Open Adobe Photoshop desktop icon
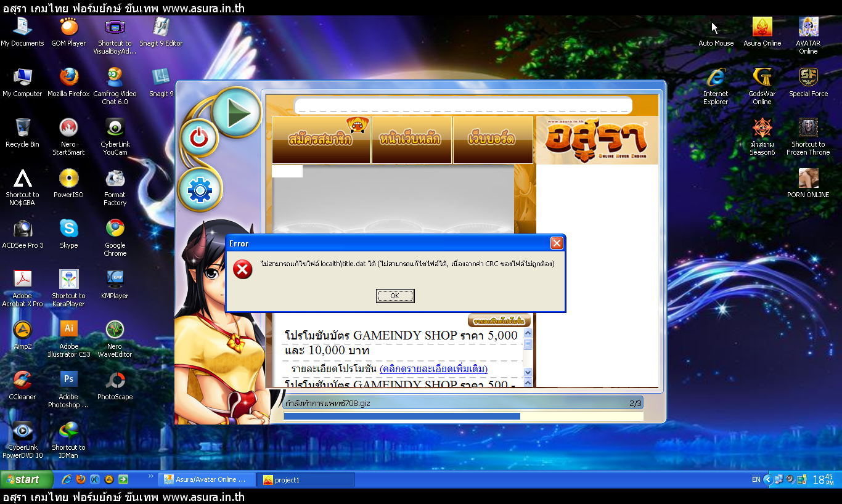This screenshot has height=504, width=842. pyautogui.click(x=68, y=389)
